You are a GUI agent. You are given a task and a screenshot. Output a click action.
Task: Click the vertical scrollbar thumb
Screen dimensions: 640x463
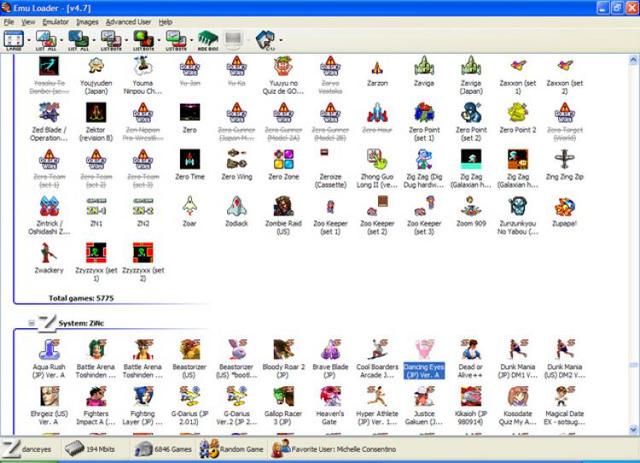tap(633, 365)
